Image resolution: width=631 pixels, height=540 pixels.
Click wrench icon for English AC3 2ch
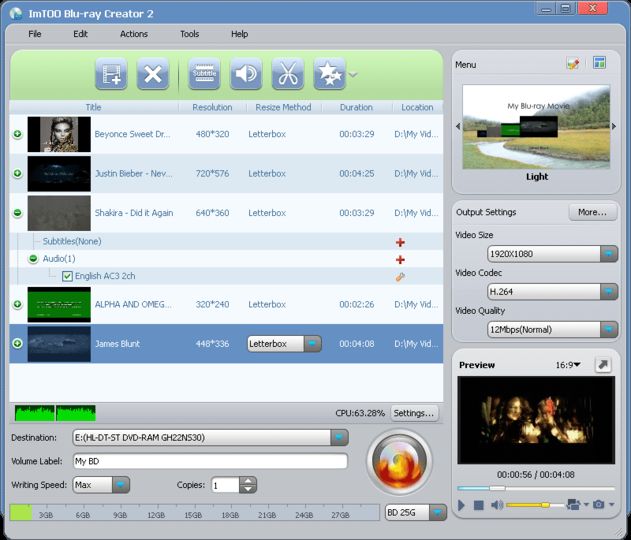400,277
